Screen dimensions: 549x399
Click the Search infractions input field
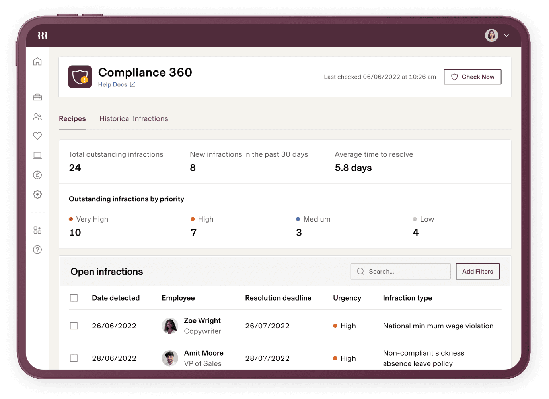click(400, 272)
